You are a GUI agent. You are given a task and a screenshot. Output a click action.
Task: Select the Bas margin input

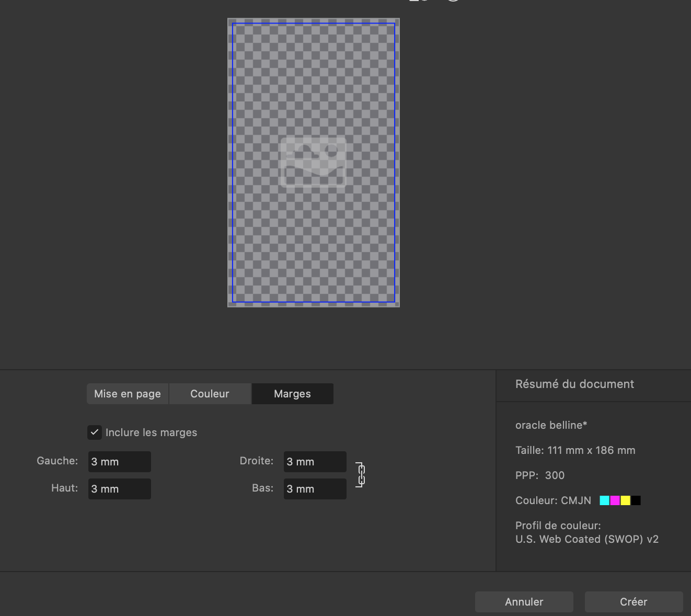pos(314,488)
